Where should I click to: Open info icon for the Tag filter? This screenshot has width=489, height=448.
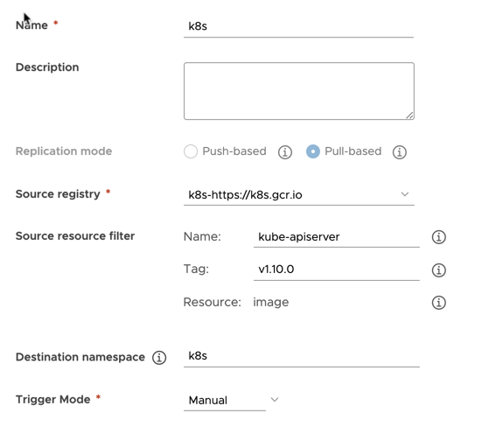tap(438, 269)
